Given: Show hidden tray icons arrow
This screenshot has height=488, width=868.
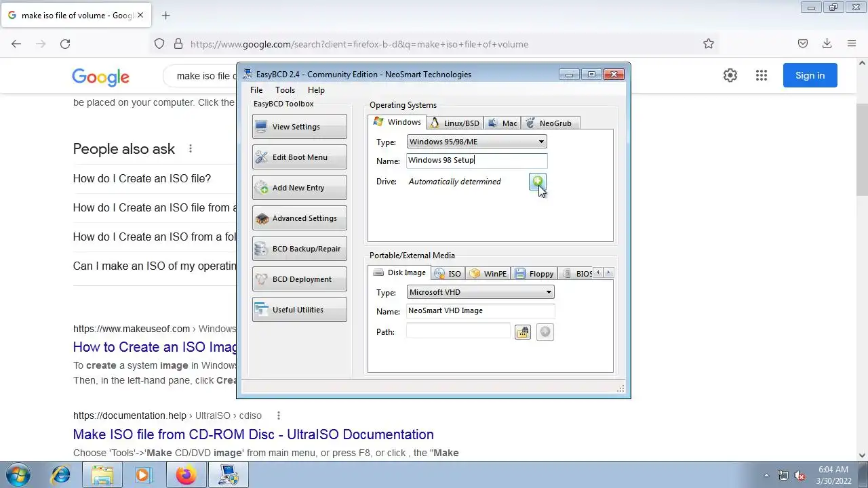Looking at the screenshot, I should coord(766,475).
